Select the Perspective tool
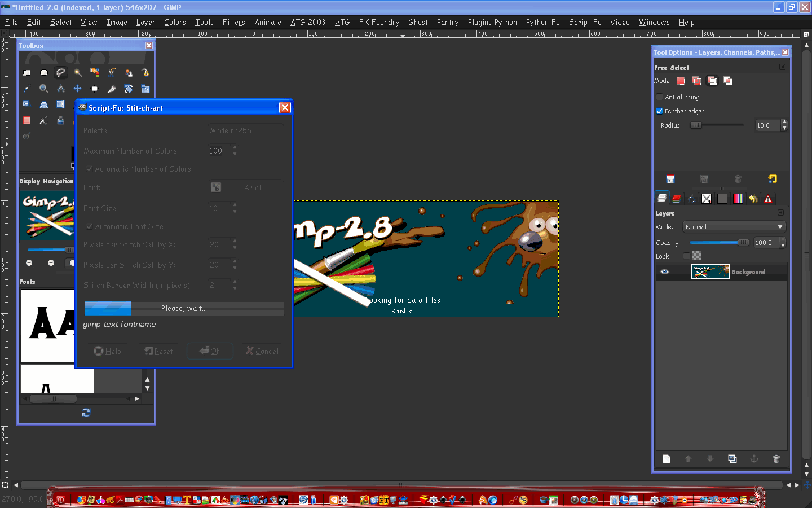 pos(44,104)
